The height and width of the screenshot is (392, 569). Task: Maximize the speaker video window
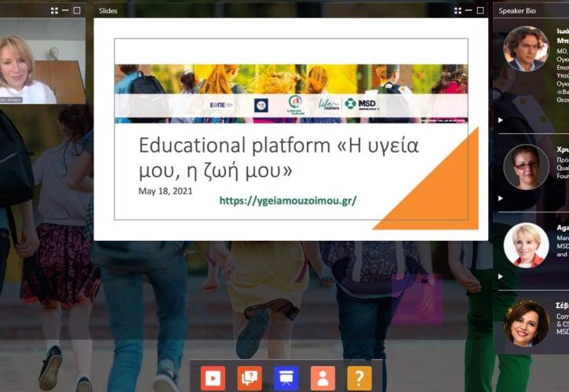click(76, 11)
